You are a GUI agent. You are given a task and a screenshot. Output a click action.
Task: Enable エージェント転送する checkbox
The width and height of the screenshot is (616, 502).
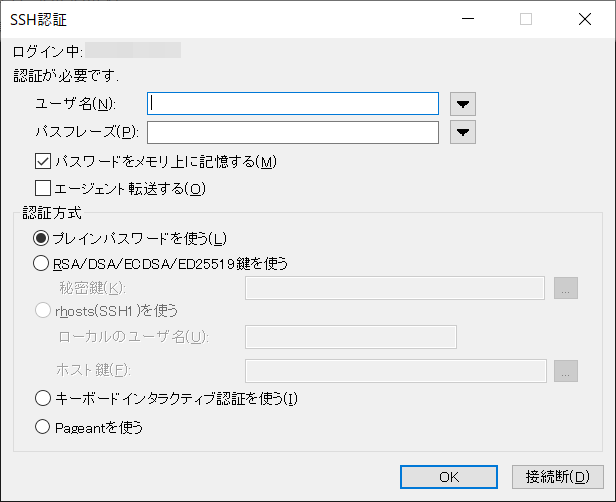coord(43,187)
